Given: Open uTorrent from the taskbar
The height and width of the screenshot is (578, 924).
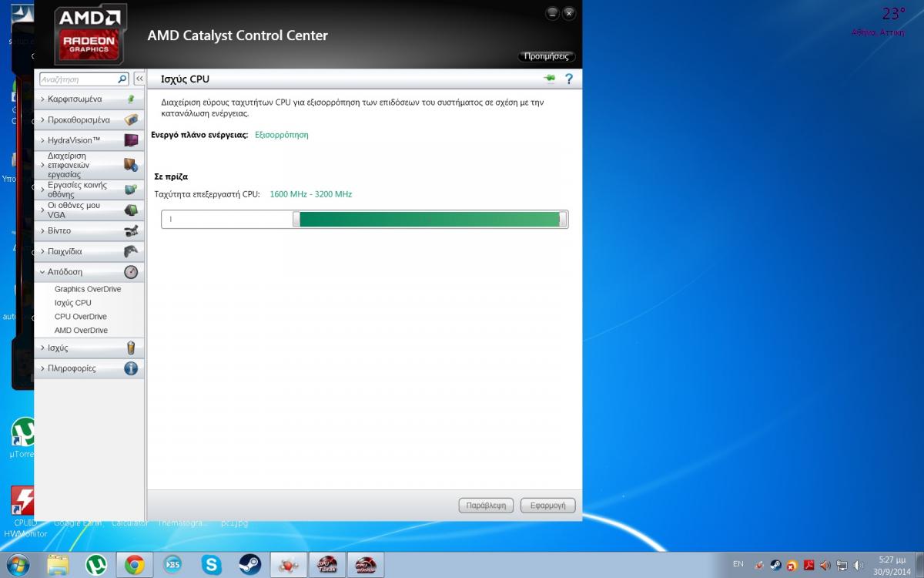Looking at the screenshot, I should coord(95,565).
